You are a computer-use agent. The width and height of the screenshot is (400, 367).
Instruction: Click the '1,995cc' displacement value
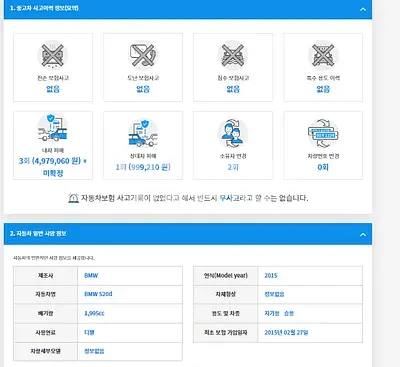[94, 313]
